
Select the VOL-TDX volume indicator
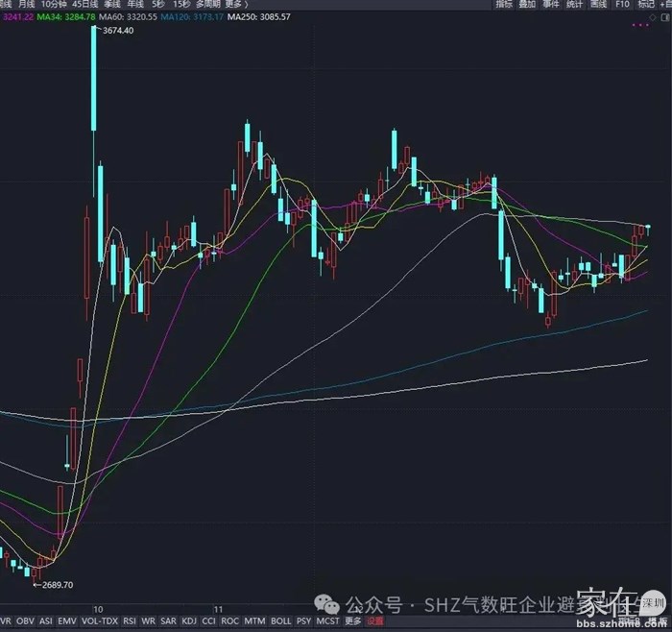[100, 621]
